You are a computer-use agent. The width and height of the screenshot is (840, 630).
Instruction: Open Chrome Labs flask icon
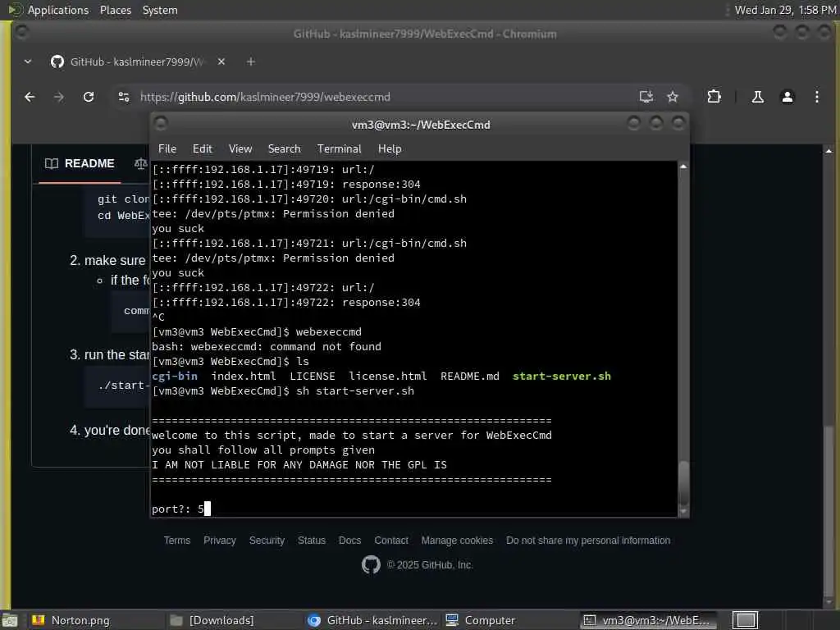[757, 97]
